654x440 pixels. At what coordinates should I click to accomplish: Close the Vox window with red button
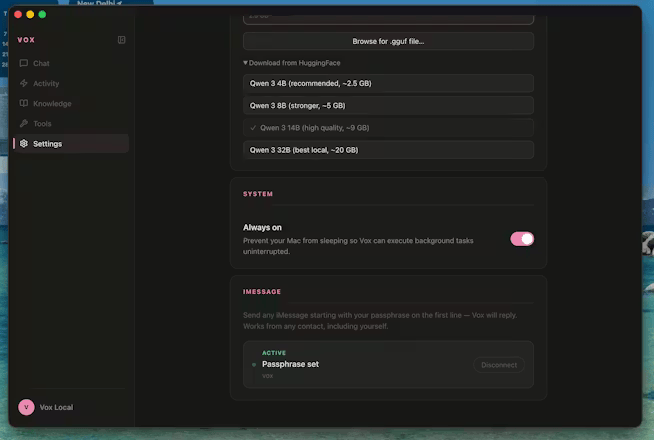pos(18,15)
